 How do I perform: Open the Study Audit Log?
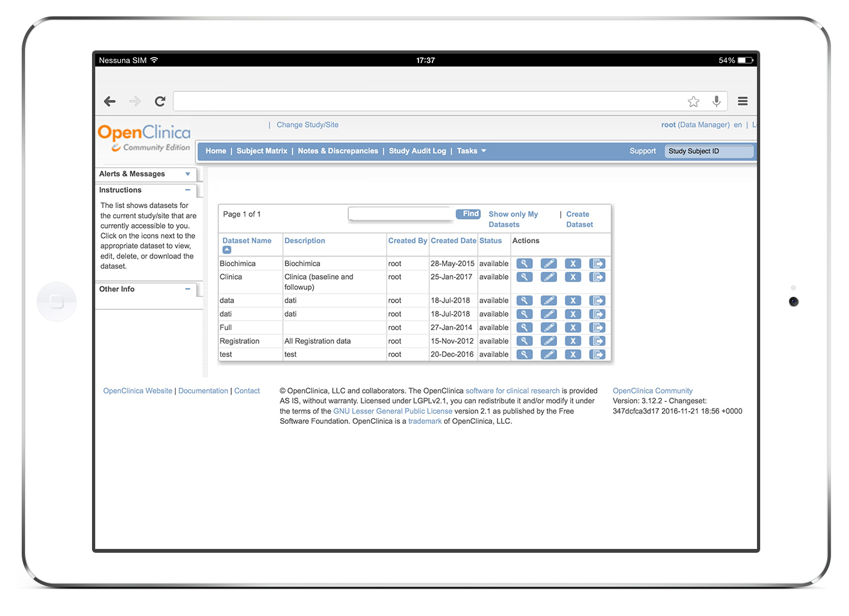pyautogui.click(x=417, y=151)
